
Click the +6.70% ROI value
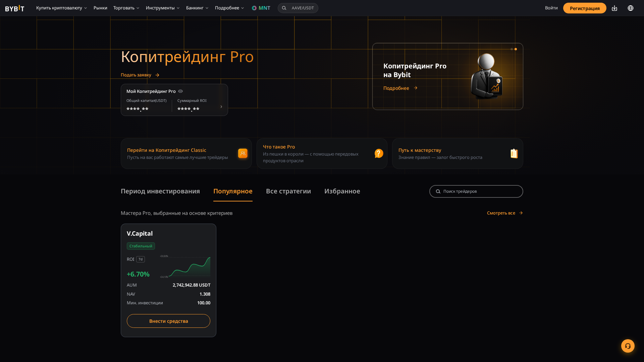[x=138, y=274]
